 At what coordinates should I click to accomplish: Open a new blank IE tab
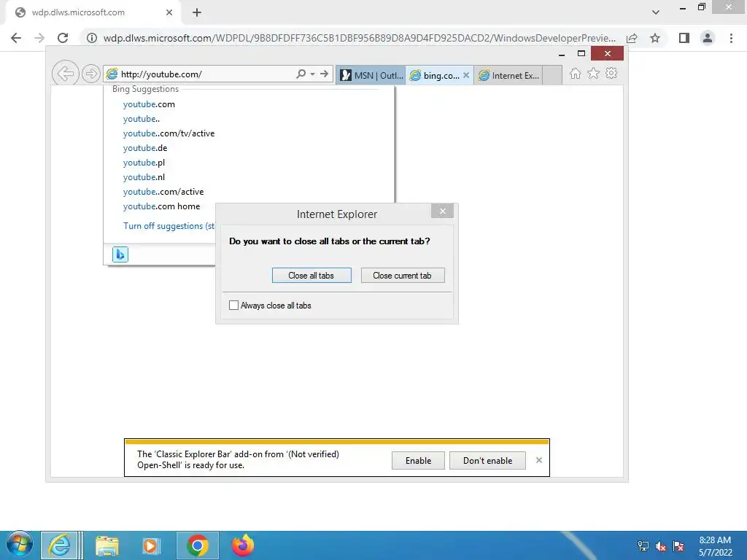(552, 75)
